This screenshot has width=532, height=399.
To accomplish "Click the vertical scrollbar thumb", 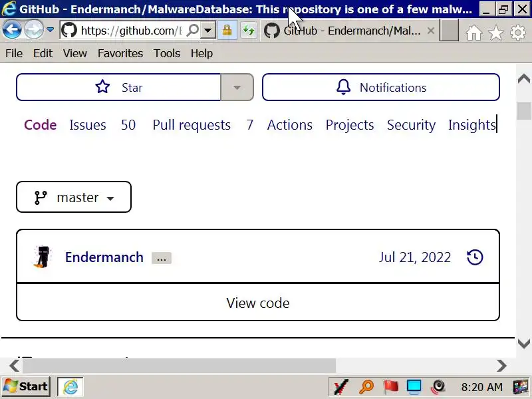I will pos(524,110).
